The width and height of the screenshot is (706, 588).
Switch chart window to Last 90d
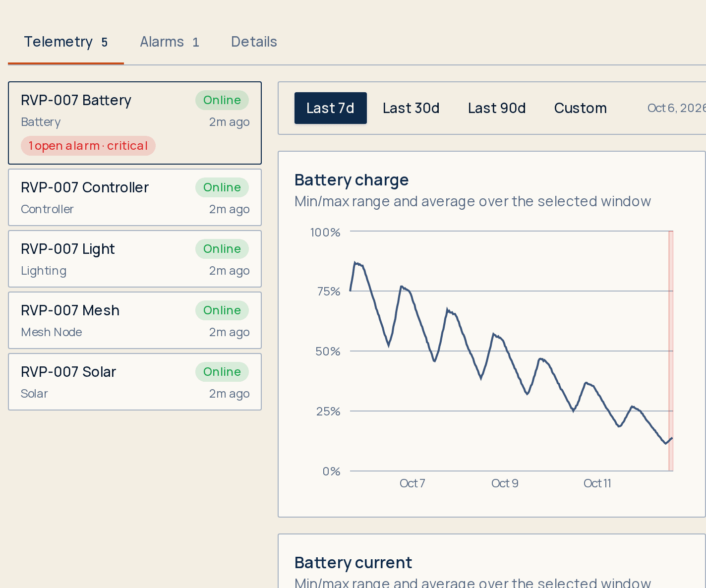(x=497, y=108)
